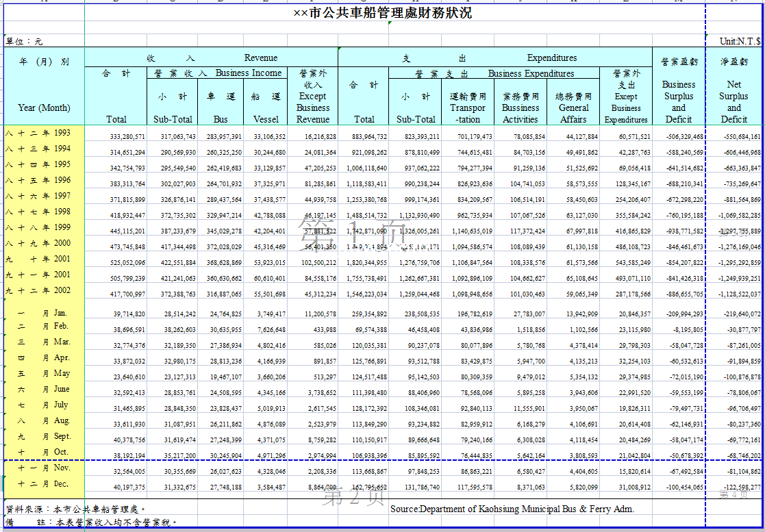Click the Except Business Revenue header
Screen dimensions: 765x532
click(x=313, y=107)
